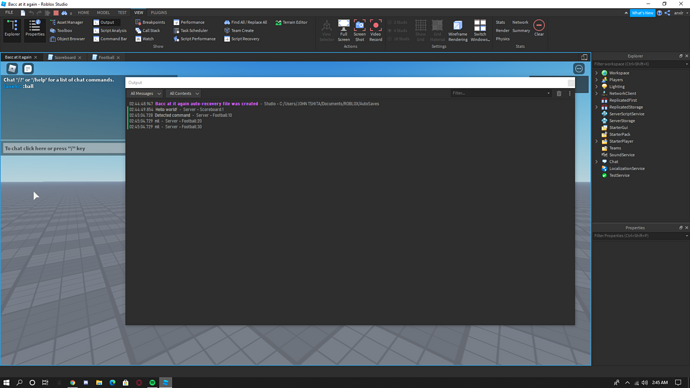Viewport: 690px width, 388px height.
Task: Open the FILE menu
Action: (9, 12)
